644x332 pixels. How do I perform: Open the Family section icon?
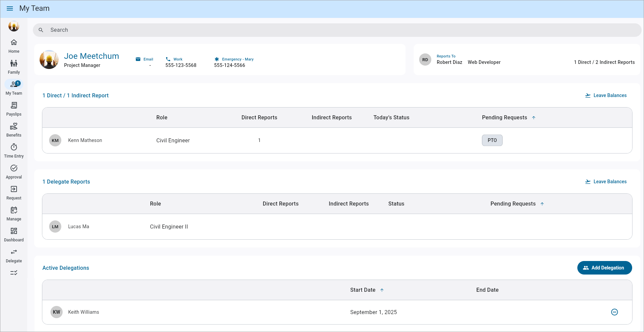click(x=14, y=63)
